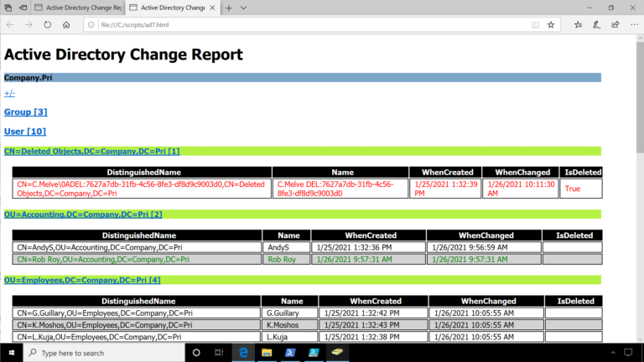Click the IsDeleted header in Deleted Objects table

581,173
